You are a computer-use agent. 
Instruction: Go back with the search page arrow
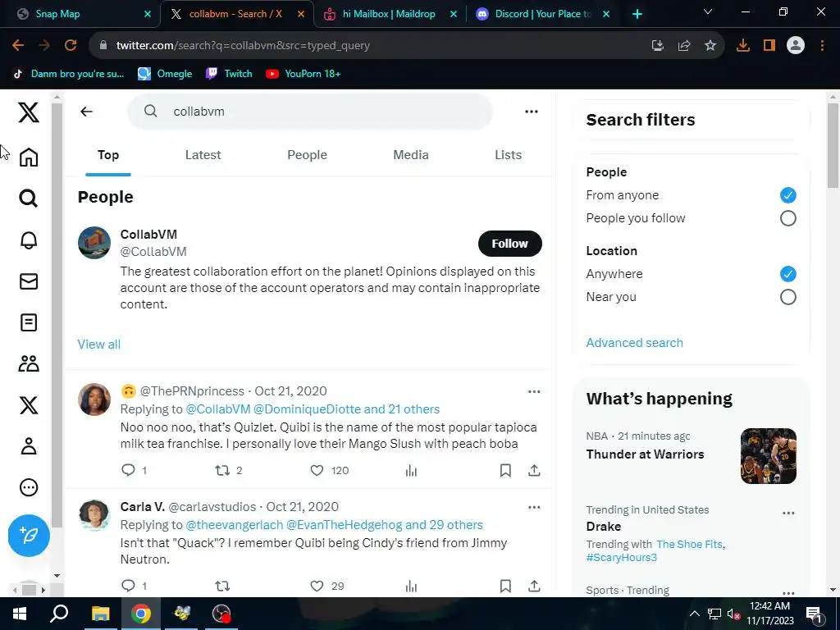click(x=86, y=112)
